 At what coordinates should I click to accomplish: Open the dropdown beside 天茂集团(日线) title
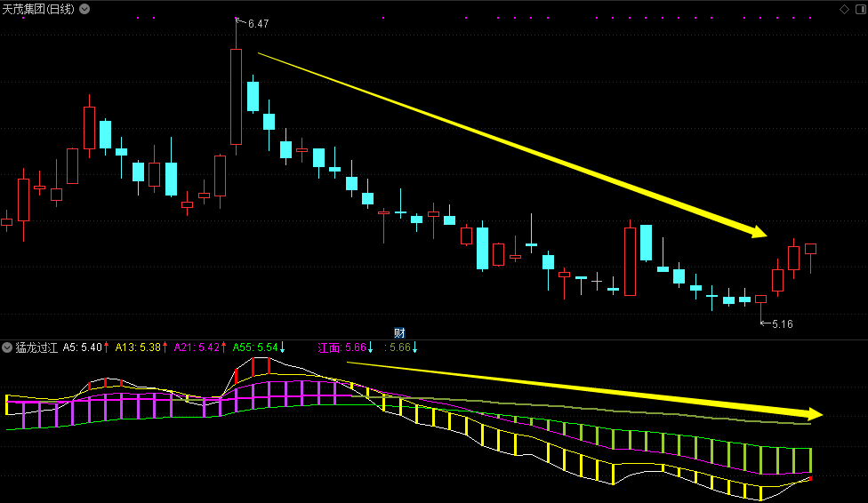point(84,9)
